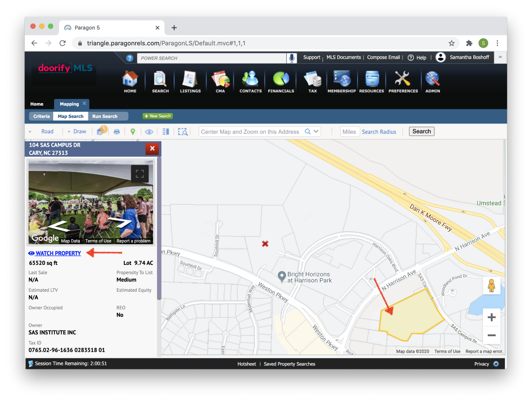Viewport: 532px width, 402px height.
Task: Open the CMA module icon
Action: tap(220, 82)
